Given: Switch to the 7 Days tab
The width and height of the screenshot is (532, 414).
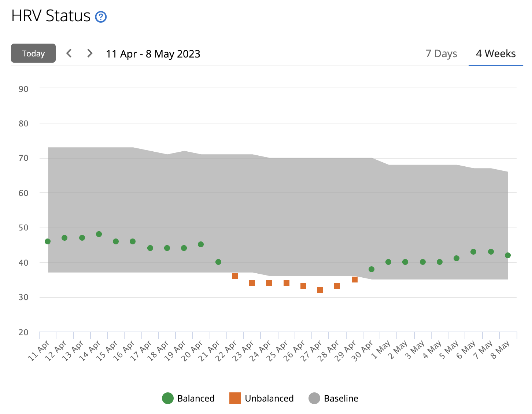Looking at the screenshot, I should click(x=441, y=53).
